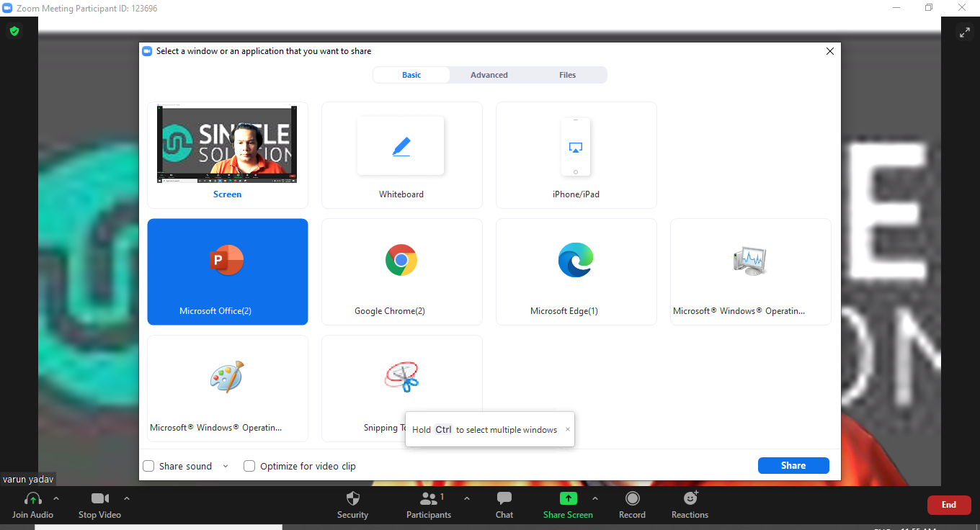Enable the Share sound checkbox
This screenshot has width=980, height=530.
[148, 466]
